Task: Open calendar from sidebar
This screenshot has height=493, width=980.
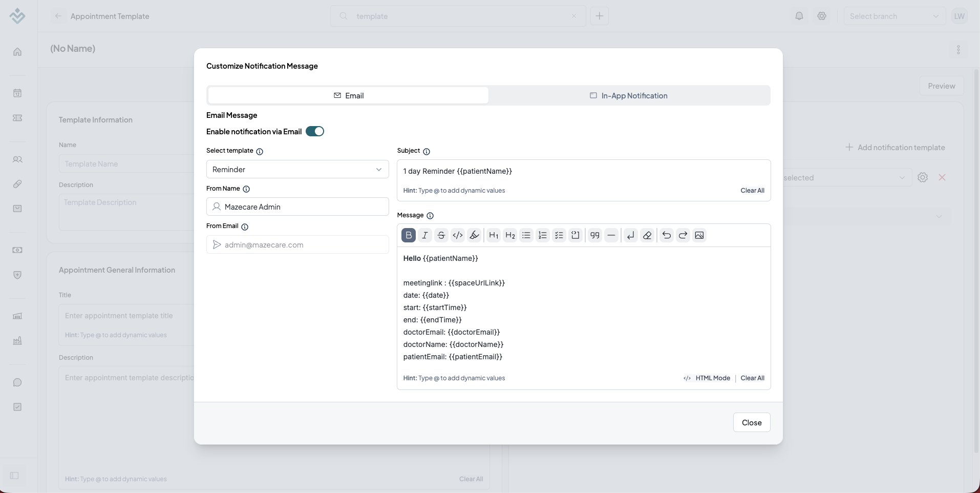Action: pyautogui.click(x=17, y=93)
